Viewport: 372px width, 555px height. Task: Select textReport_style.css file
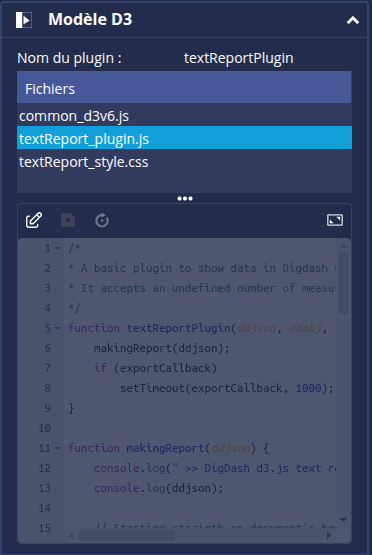184,162
